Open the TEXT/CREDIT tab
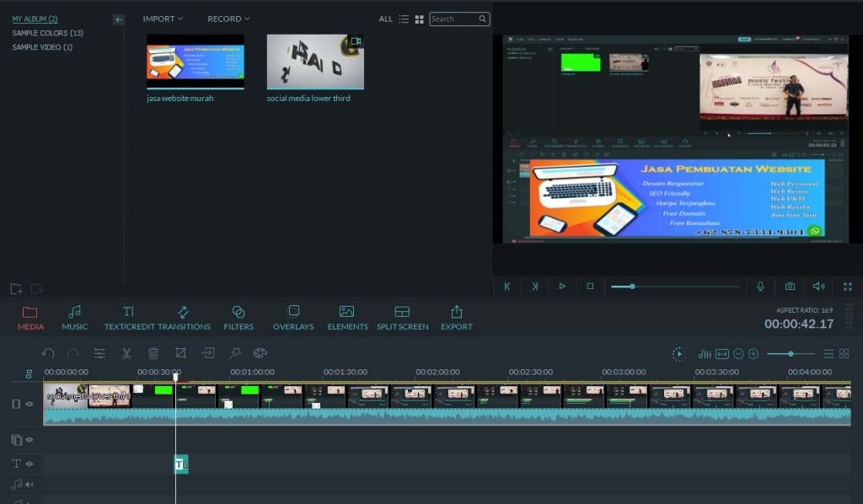Screen dimensions: 863x504 [x=128, y=318]
